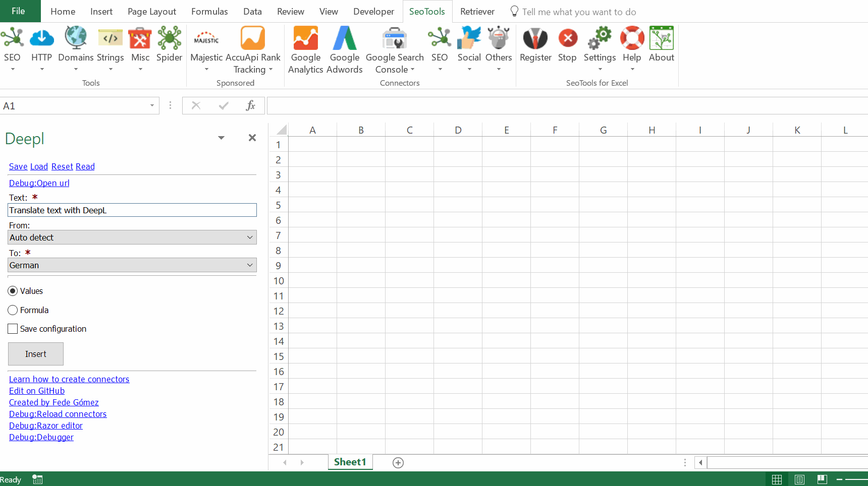This screenshot has height=486, width=868.
Task: Select the row 10 header
Action: (x=279, y=281)
